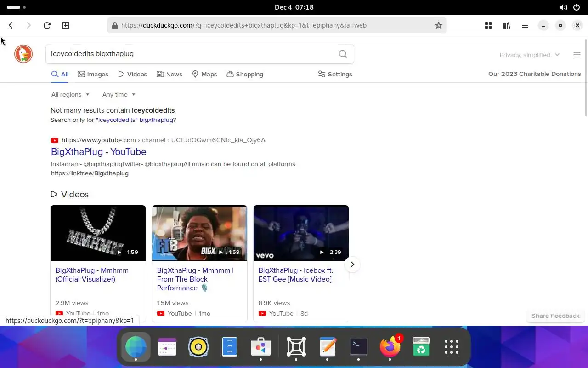Viewport: 588px width, 368px height.
Task: Launch the yellow music player dock icon
Action: tap(198, 347)
